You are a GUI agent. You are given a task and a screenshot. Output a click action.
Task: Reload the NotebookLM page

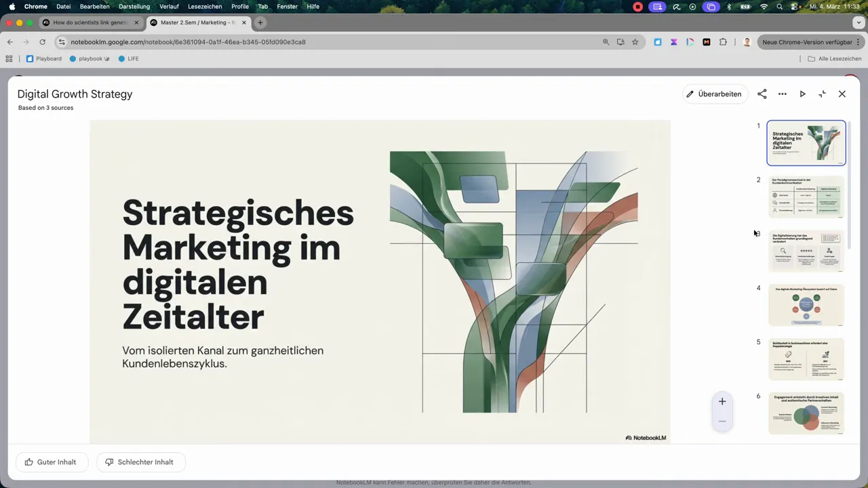point(42,42)
